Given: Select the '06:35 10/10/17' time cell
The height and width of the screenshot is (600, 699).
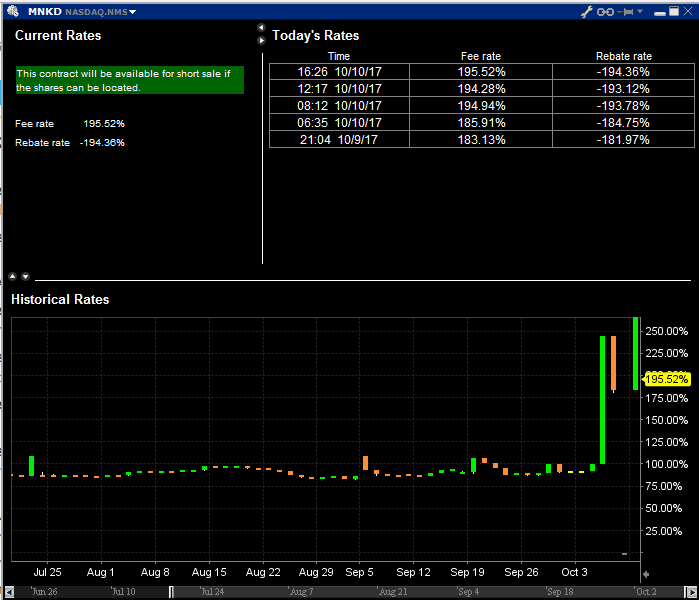Looking at the screenshot, I should click(339, 123).
